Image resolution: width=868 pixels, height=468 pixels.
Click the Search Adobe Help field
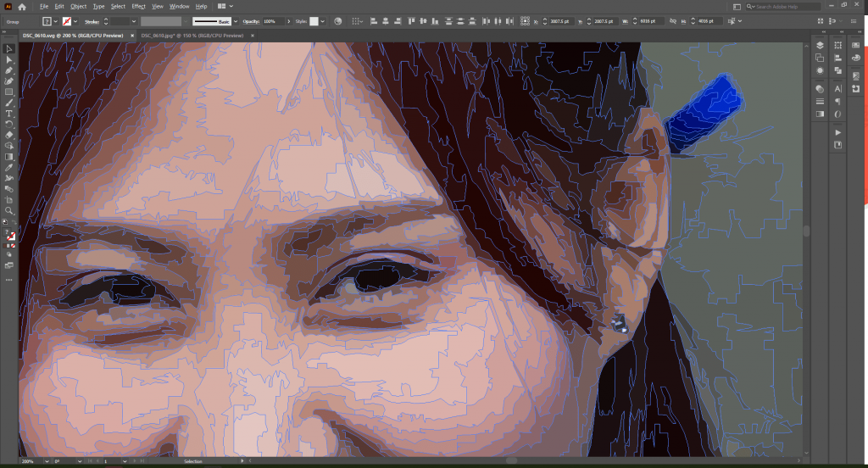click(x=782, y=7)
